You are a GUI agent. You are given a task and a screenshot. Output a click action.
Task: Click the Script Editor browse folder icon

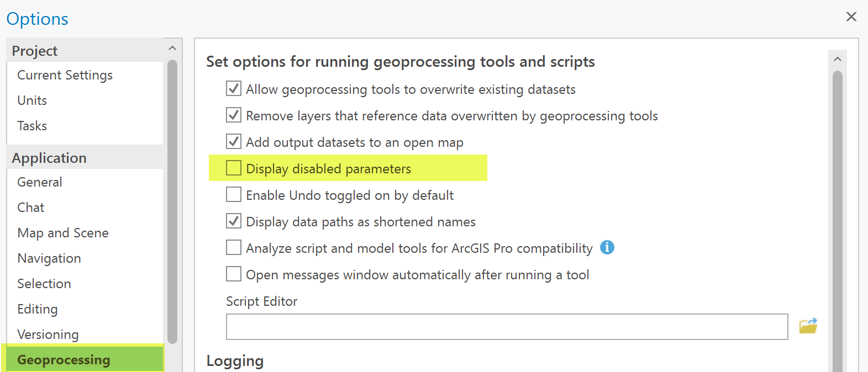click(x=808, y=326)
